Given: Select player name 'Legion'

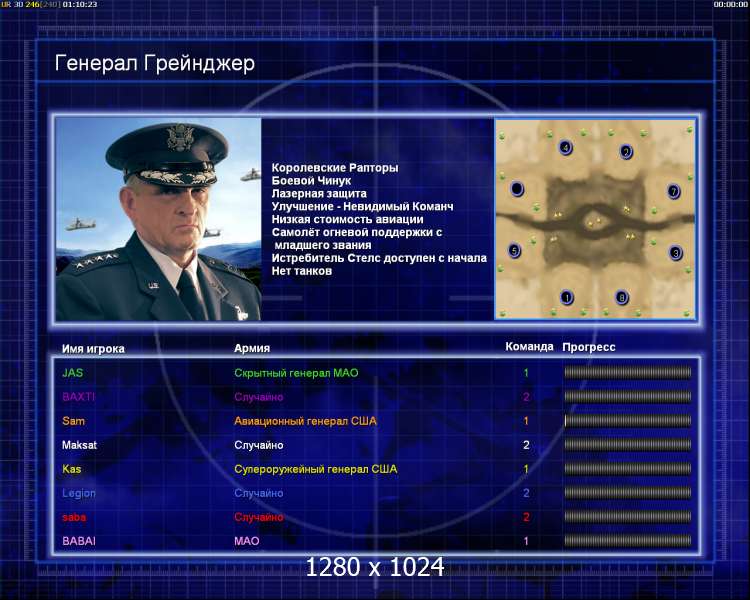Looking at the screenshot, I should pos(78,493).
